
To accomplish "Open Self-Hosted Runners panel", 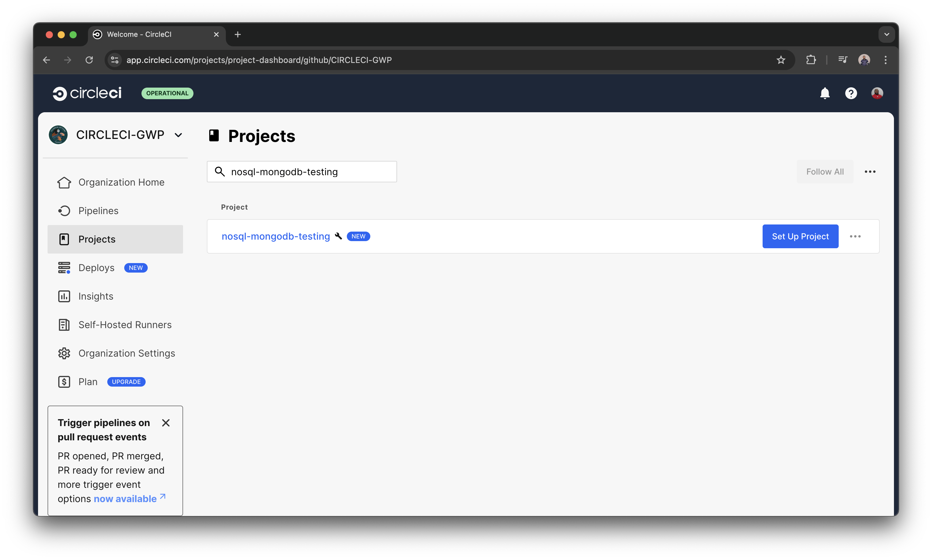I will pyautogui.click(x=125, y=325).
